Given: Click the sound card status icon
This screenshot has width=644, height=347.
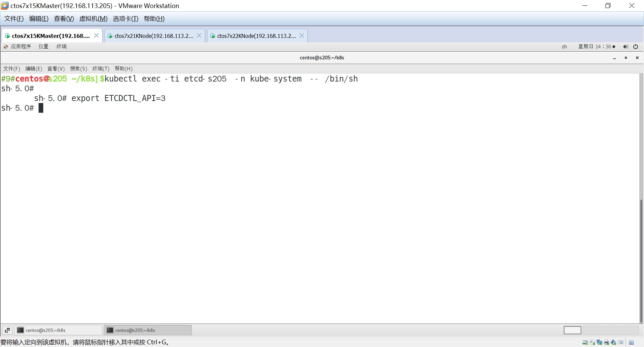Looking at the screenshot, I should point(613,342).
